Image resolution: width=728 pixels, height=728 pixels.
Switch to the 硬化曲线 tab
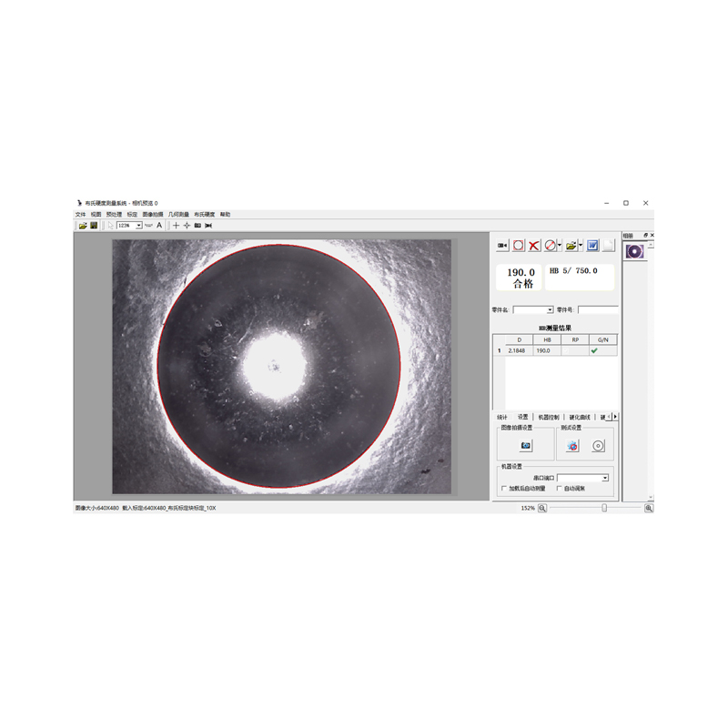tap(580, 418)
